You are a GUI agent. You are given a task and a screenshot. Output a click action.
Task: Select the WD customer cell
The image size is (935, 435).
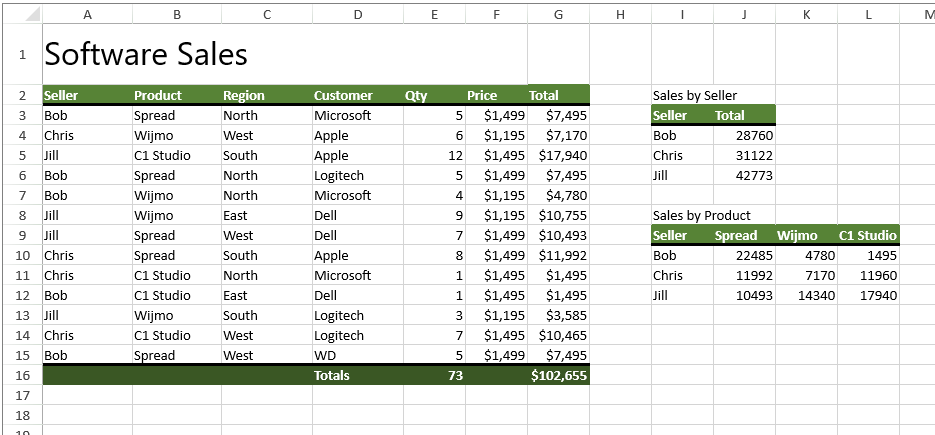(325, 355)
